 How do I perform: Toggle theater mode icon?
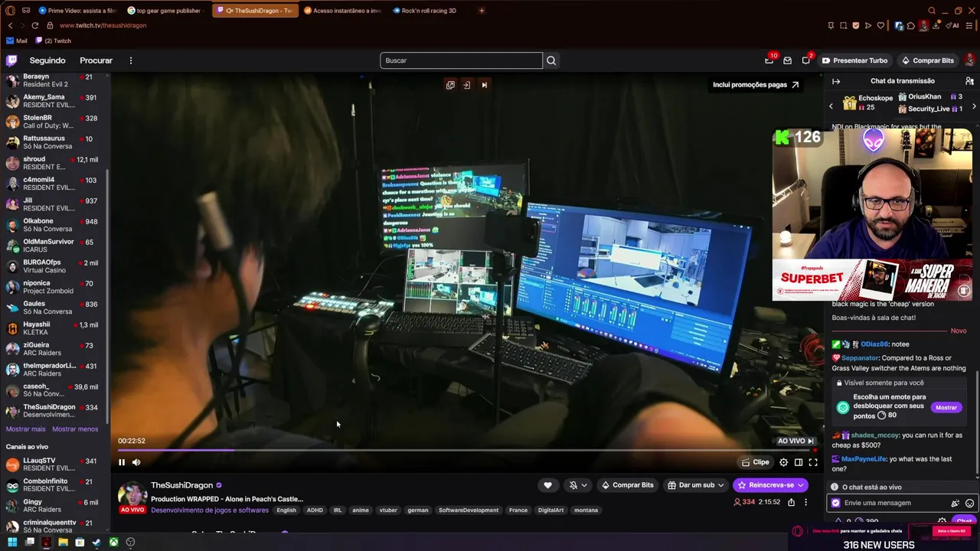(799, 462)
